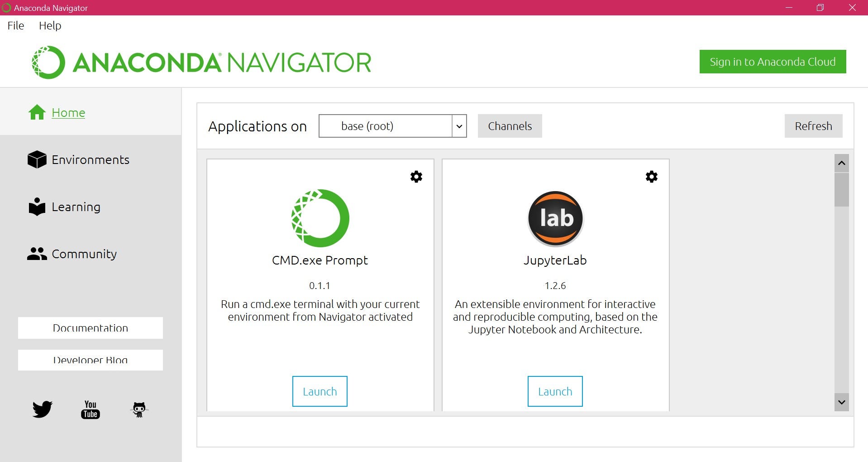This screenshot has height=462, width=868.
Task: Click the Channels button
Action: (x=510, y=126)
